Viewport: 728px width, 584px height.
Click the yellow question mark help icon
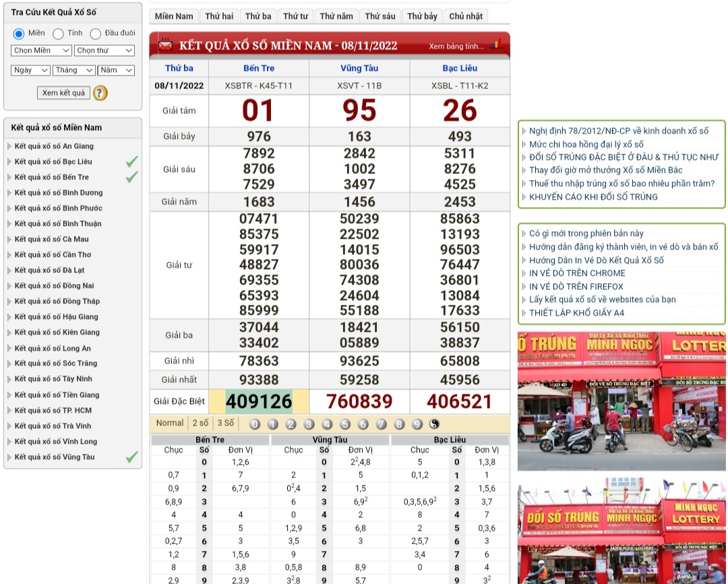[x=100, y=93]
